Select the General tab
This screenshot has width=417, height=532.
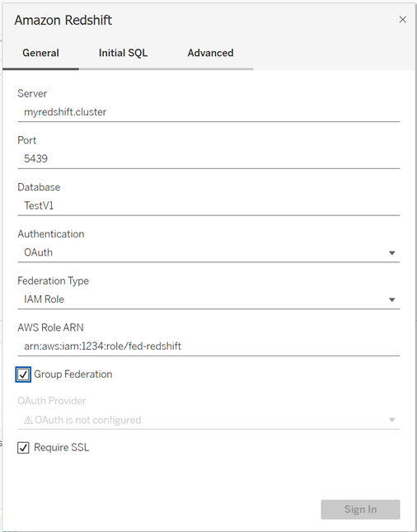[x=40, y=53]
